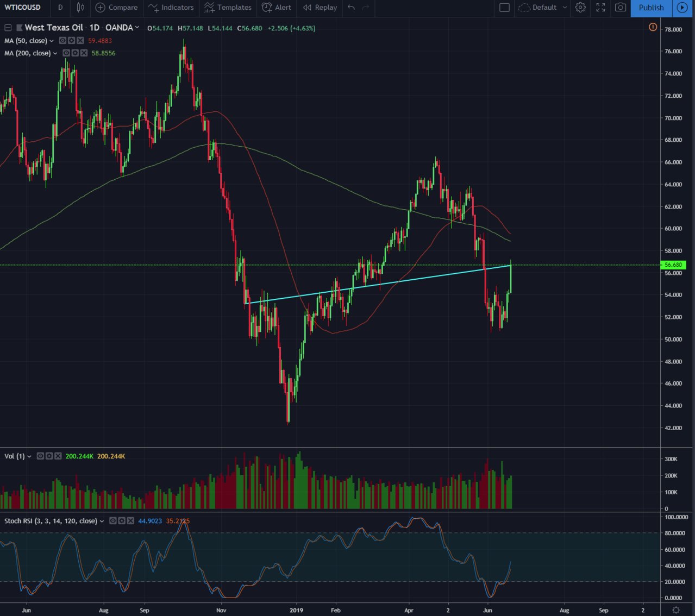The width and height of the screenshot is (695, 616).
Task: Remove the Stoch RSI indicator
Action: [130, 521]
